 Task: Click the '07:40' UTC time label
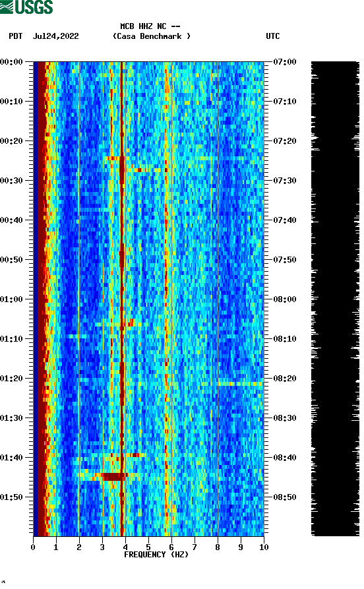tap(285, 220)
